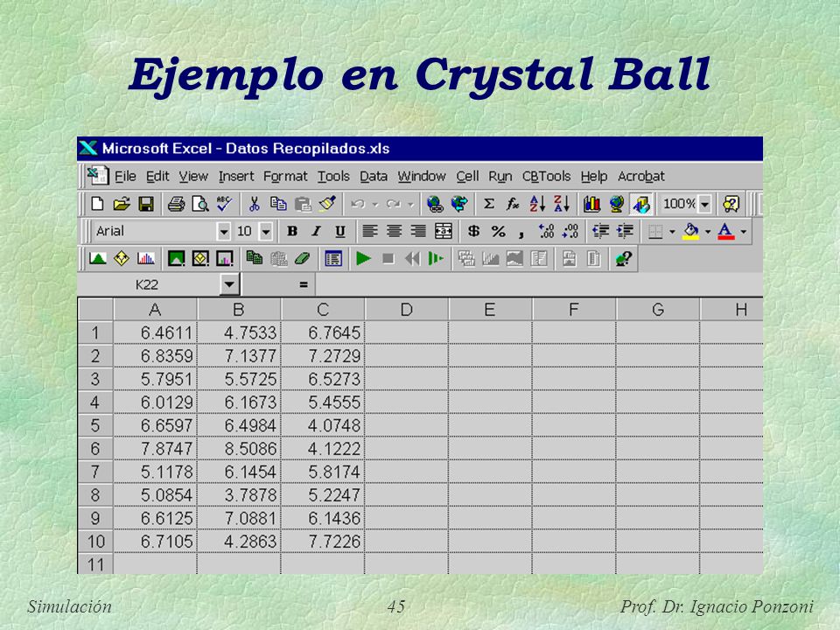Open the Crystal Ball Cell menu
This screenshot has width=840, height=630.
(467, 176)
